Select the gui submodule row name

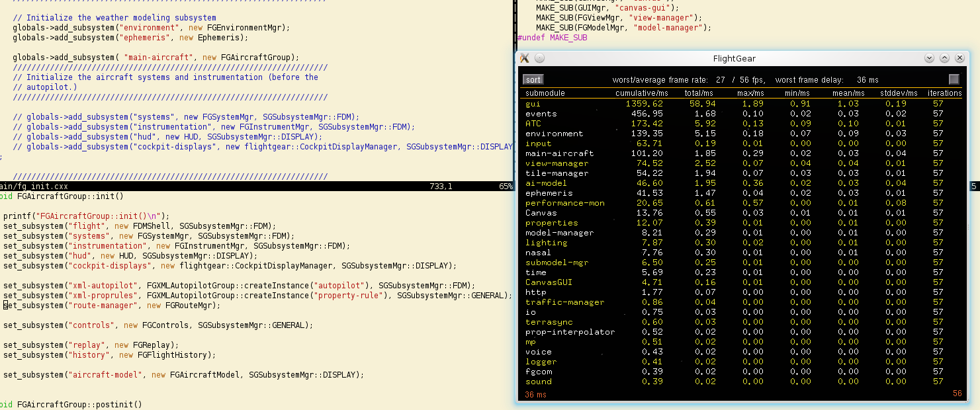[533, 104]
